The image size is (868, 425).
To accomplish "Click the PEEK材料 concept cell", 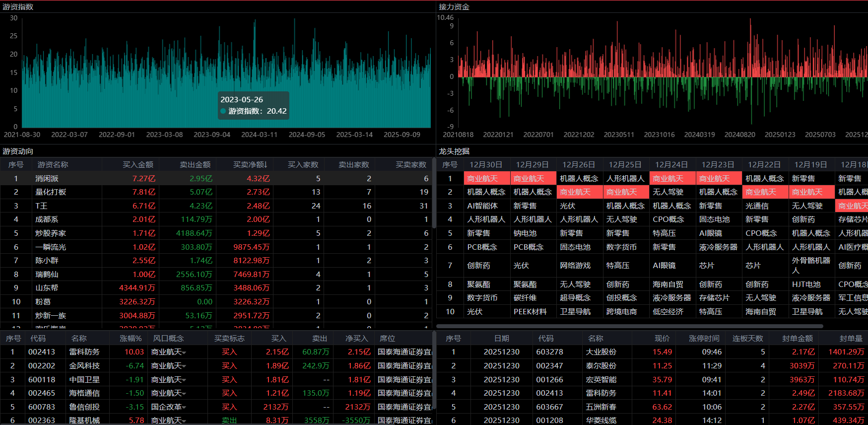I will [530, 311].
